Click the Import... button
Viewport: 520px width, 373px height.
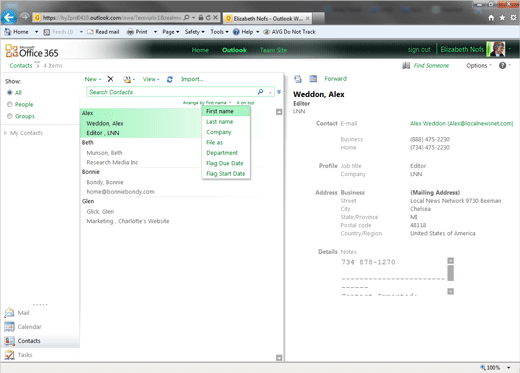coord(192,79)
